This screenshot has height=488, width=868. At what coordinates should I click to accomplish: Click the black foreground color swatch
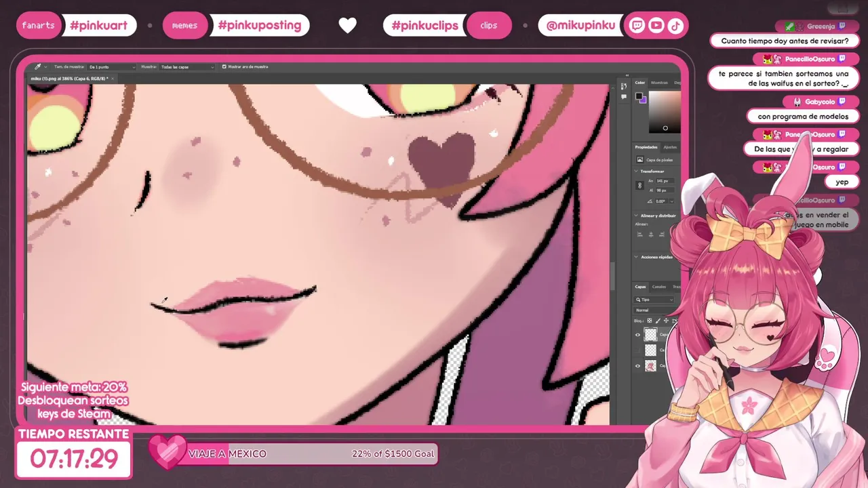point(639,96)
